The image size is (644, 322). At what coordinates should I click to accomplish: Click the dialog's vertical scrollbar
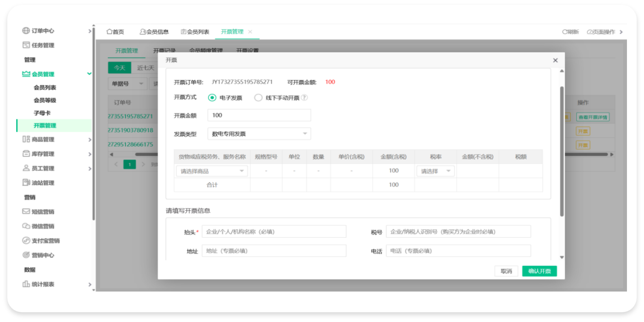[562, 151]
